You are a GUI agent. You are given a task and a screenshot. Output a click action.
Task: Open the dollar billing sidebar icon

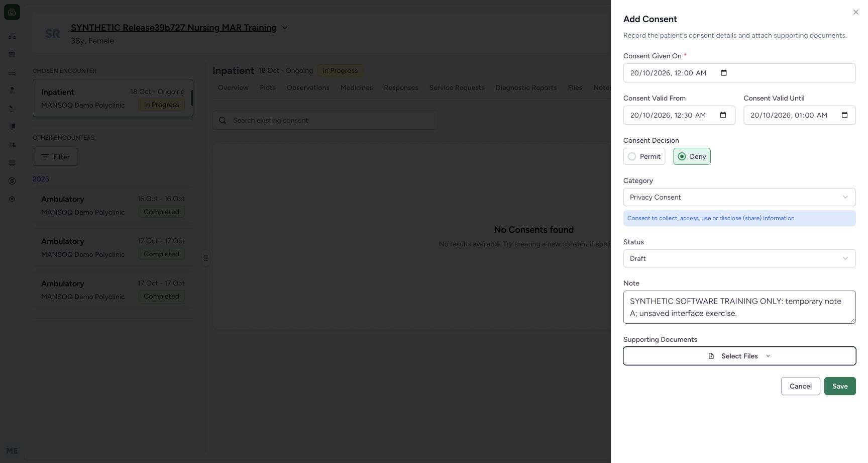[x=12, y=181]
